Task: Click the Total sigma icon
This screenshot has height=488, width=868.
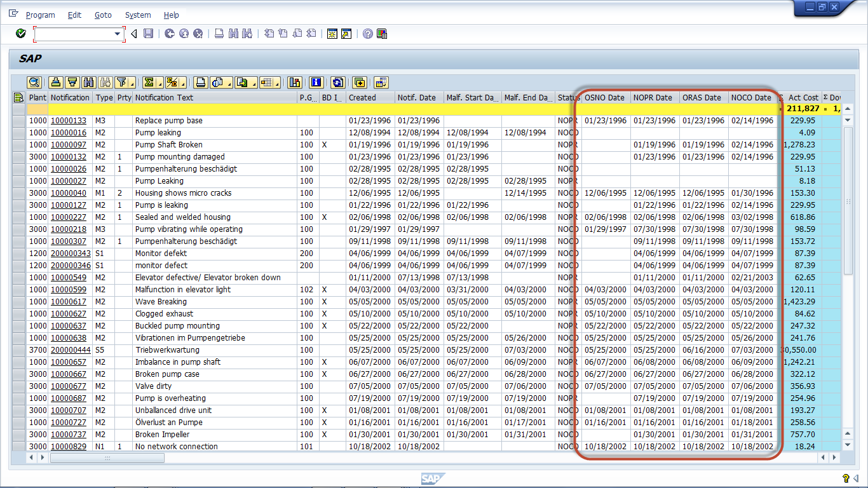Action: (148, 83)
